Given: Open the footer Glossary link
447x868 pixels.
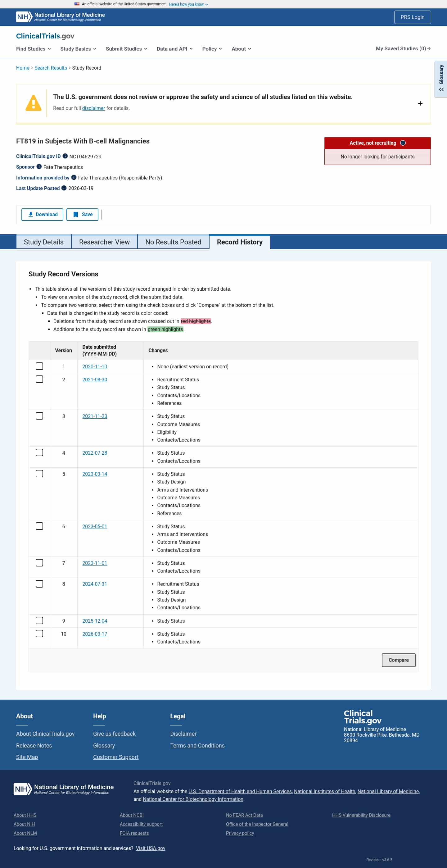Looking at the screenshot, I should click(x=104, y=745).
